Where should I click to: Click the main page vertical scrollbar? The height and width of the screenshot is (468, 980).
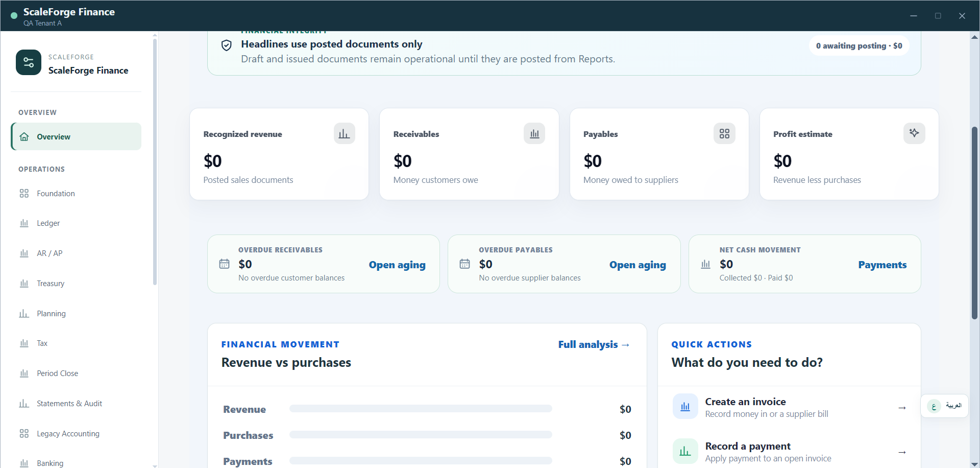tap(974, 223)
